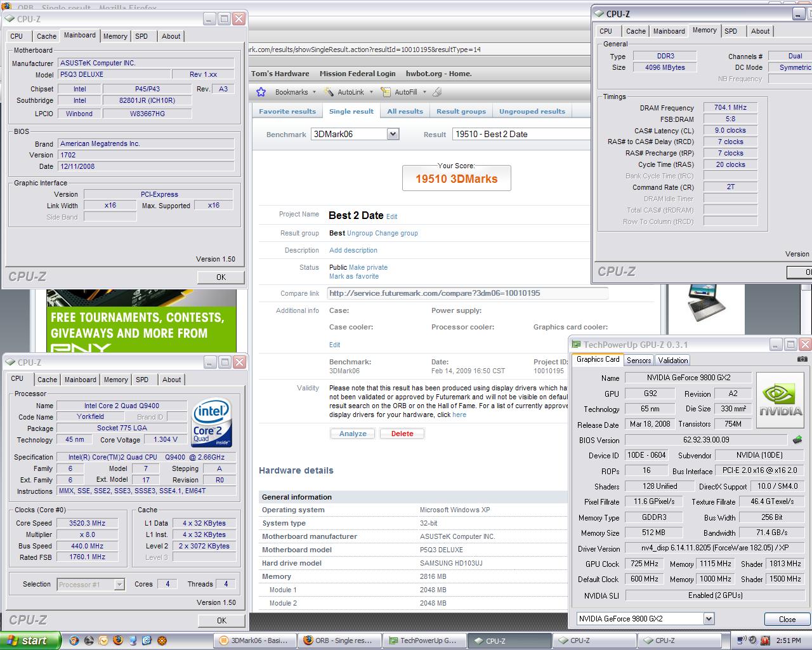Launch Firefox from quick launch bar

click(118, 640)
